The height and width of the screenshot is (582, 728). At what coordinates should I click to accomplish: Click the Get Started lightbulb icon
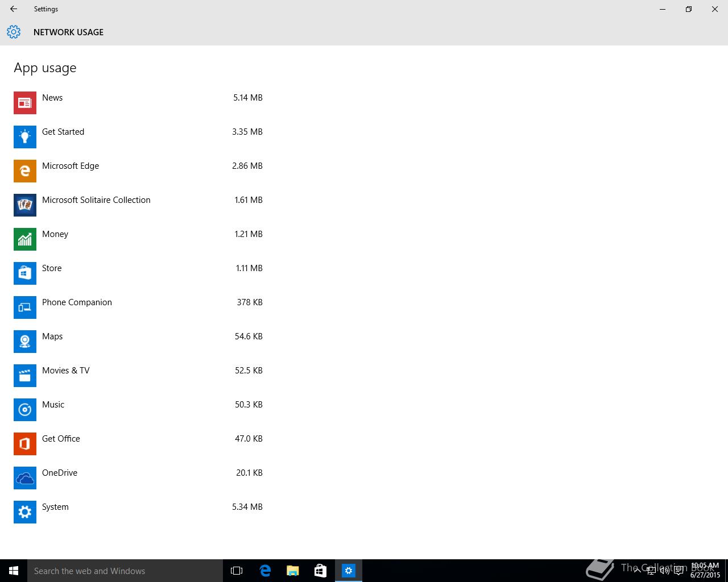pyautogui.click(x=25, y=137)
